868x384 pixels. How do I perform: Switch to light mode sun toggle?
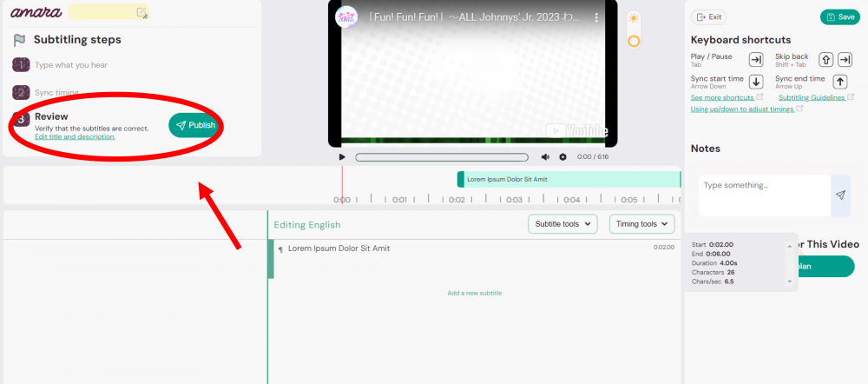(x=634, y=18)
